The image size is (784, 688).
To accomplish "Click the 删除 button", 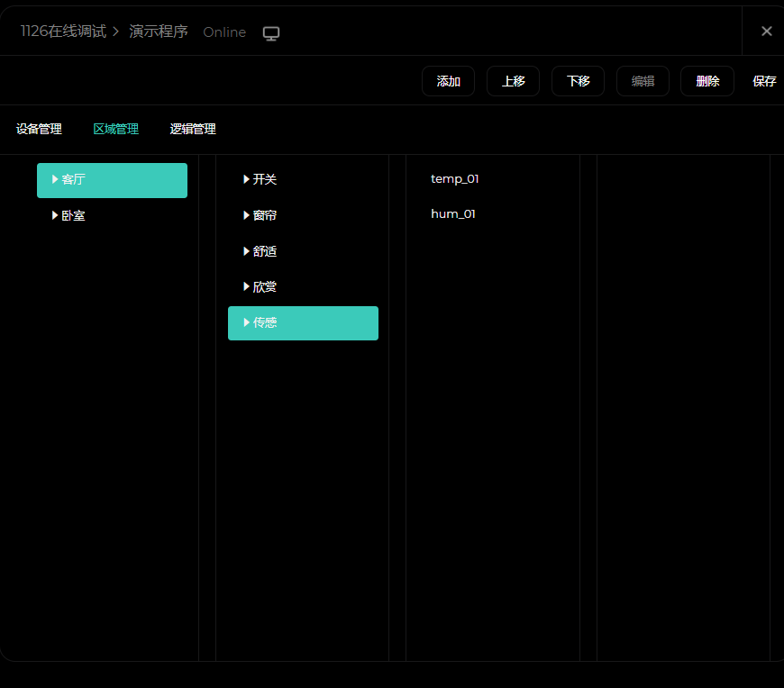I will coord(707,81).
